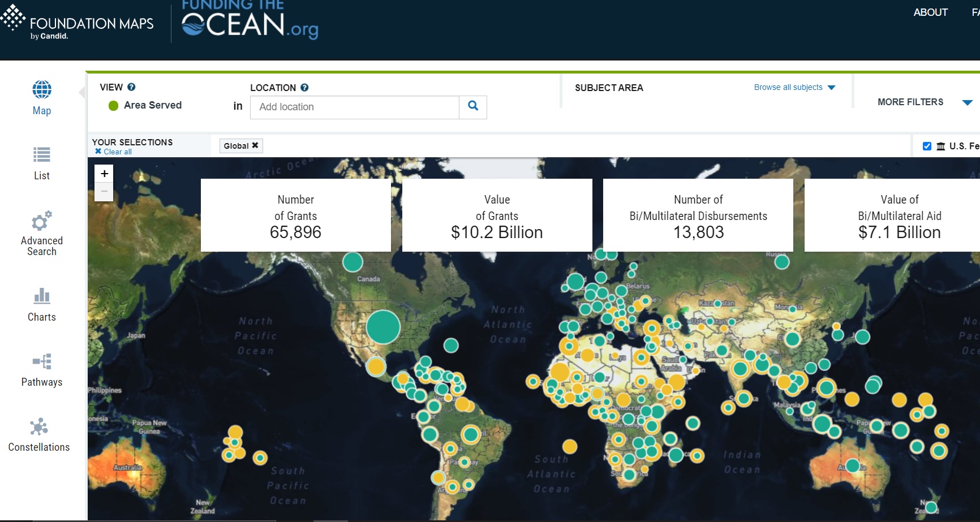The width and height of the screenshot is (980, 522).
Task: Select the Area Served view option
Action: click(x=145, y=105)
